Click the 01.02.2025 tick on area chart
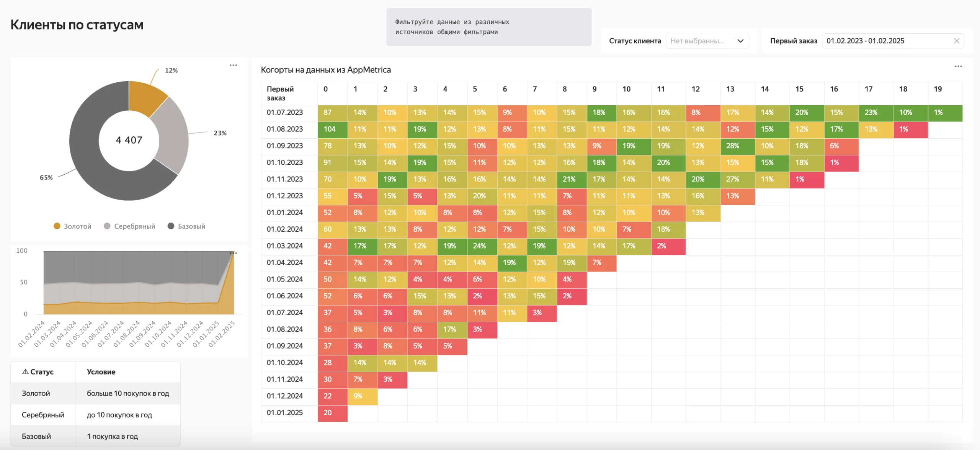980x450 pixels. point(222,334)
